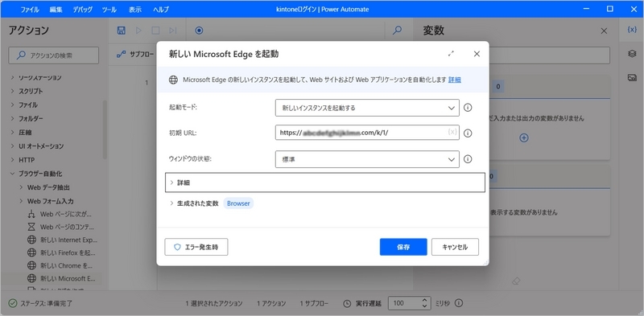The image size is (644, 316).
Task: Show info for ウィンドウの状態 field
Action: coord(468,159)
